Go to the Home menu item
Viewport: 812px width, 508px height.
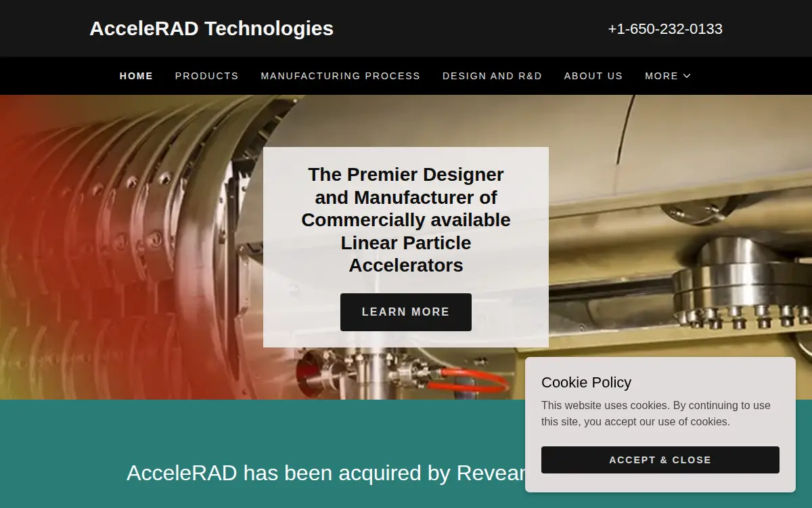tap(137, 76)
